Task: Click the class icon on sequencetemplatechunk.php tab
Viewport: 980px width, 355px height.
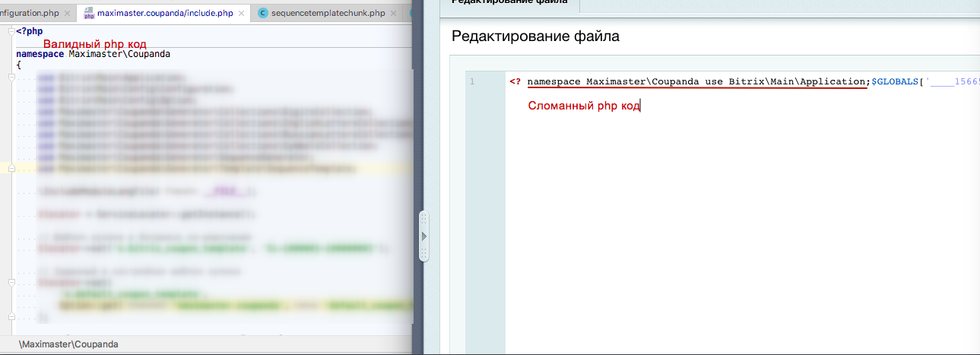Action: pos(263,13)
